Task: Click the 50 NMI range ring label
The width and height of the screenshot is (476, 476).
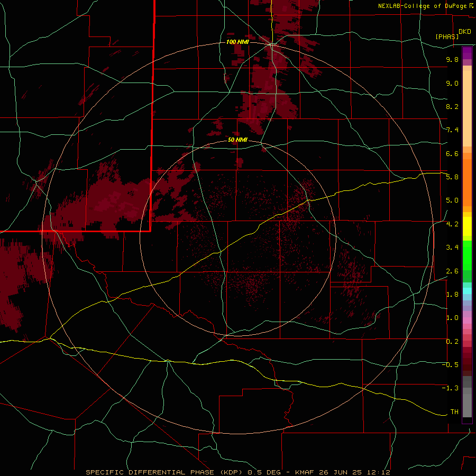Action: (x=237, y=140)
